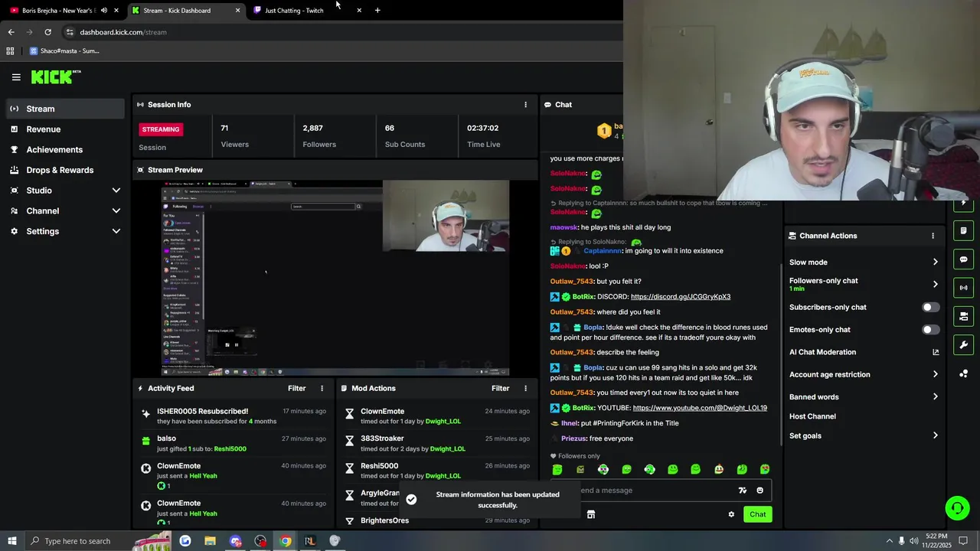Open OBS from the taskbar
The image size is (980, 551).
click(x=260, y=541)
